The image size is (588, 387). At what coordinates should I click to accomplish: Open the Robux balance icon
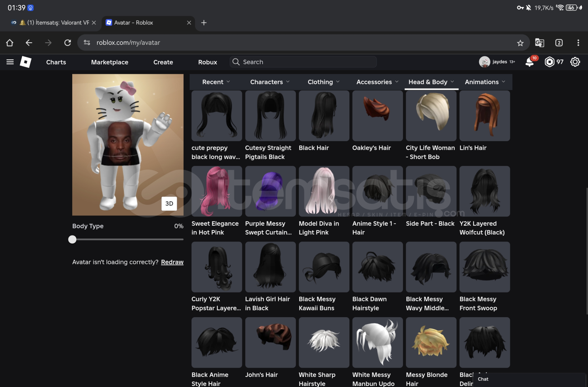point(549,62)
